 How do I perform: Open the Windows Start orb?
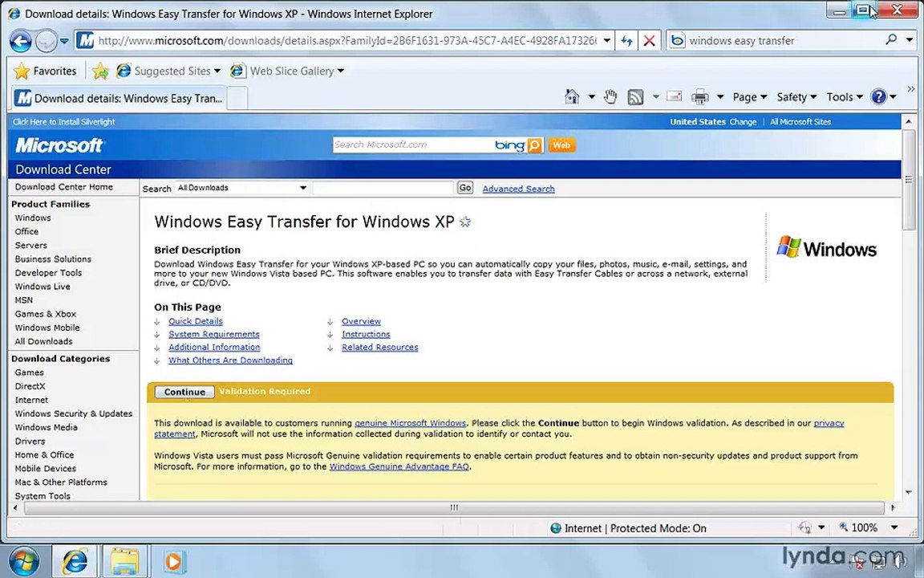23,561
